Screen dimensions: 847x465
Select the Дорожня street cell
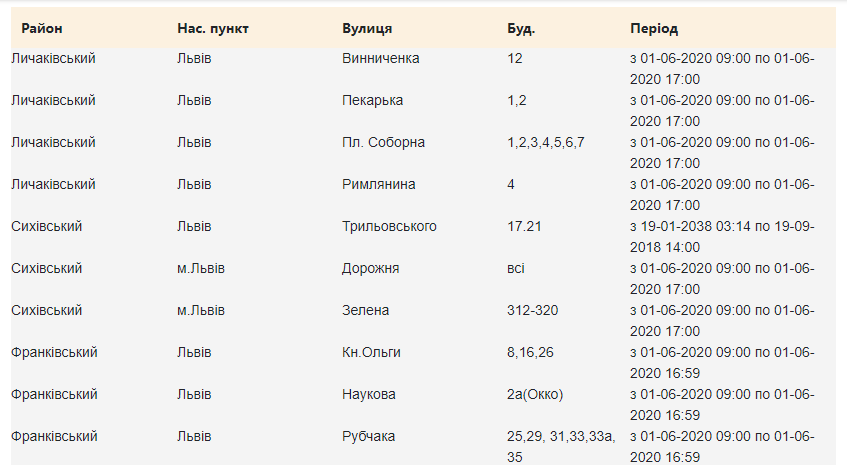[370, 269]
